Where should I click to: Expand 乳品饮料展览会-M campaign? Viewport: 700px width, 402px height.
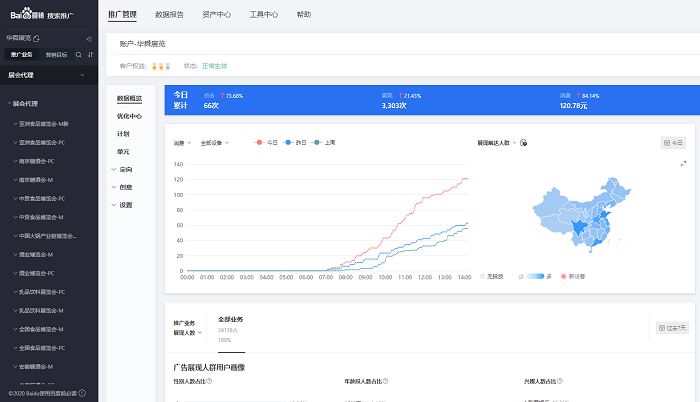(x=15, y=310)
